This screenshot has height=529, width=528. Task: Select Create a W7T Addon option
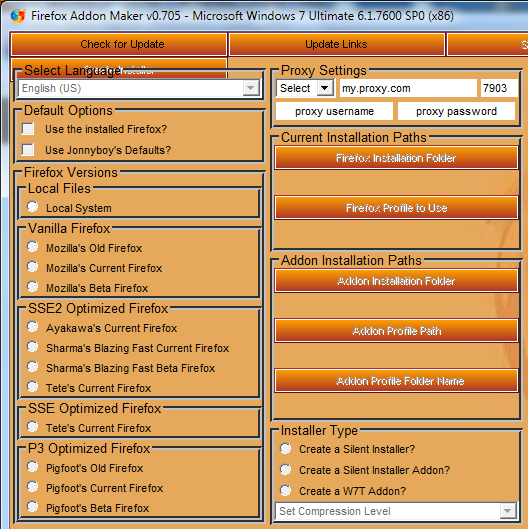285,490
